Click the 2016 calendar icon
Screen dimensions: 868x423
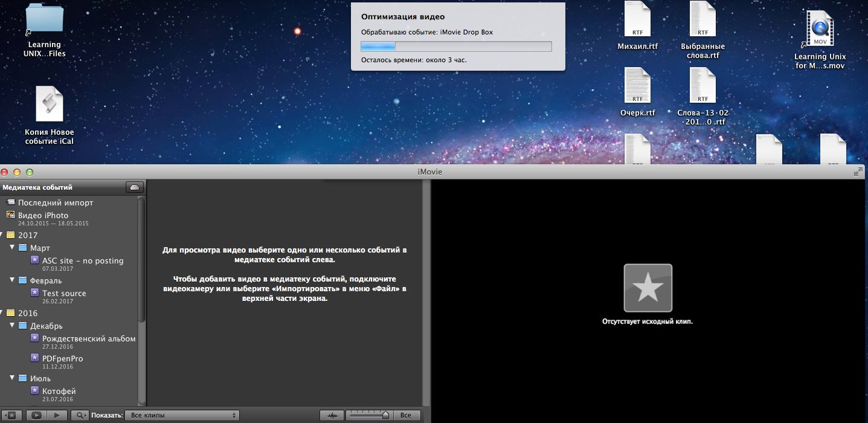coord(10,313)
